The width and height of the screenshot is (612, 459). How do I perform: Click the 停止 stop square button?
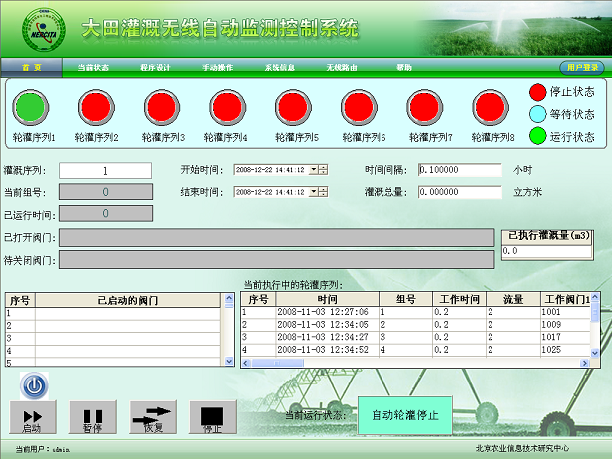212,416
